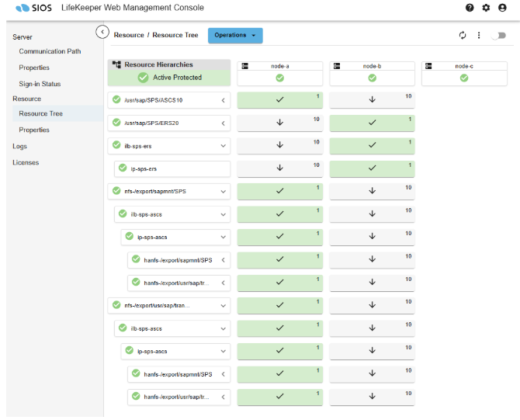
Task: Click the help question mark icon
Action: (470, 8)
